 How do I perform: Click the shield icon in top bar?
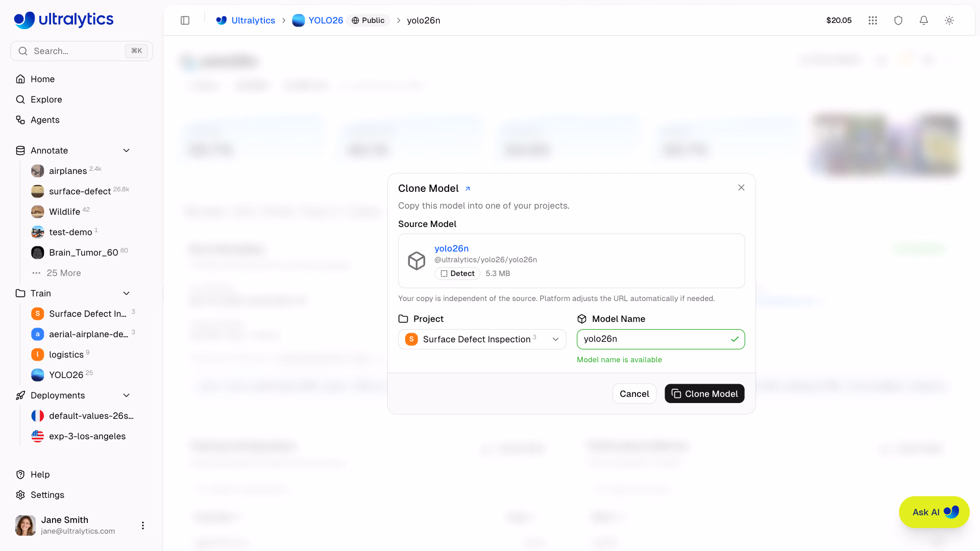click(x=898, y=20)
